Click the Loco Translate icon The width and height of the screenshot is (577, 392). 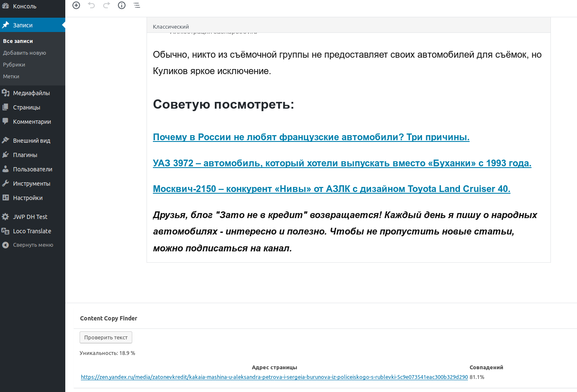tap(5, 231)
